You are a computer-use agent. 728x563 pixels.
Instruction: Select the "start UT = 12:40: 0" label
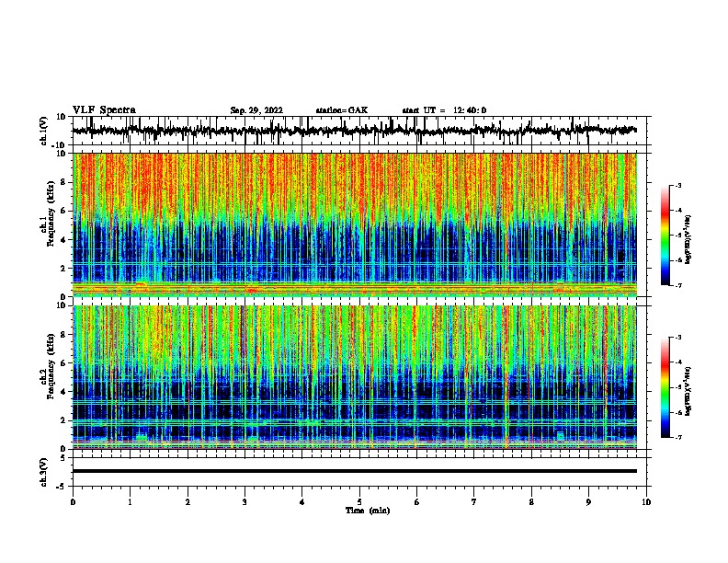[x=444, y=110]
